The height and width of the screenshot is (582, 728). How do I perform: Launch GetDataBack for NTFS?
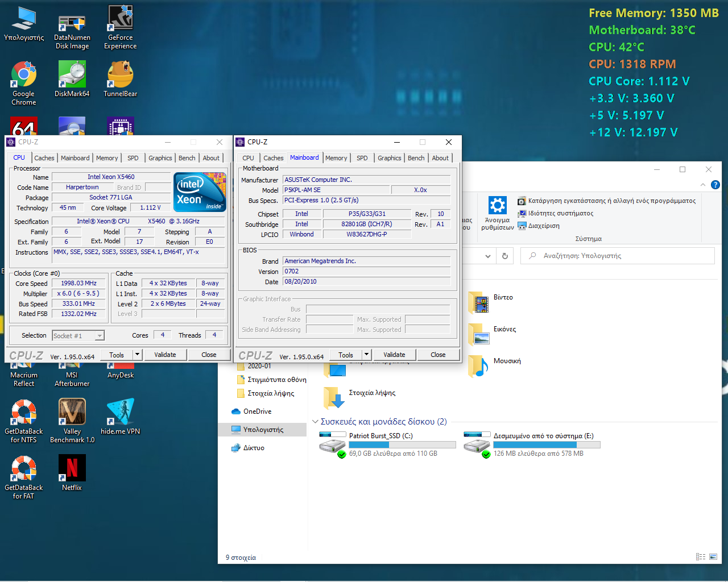click(x=24, y=421)
